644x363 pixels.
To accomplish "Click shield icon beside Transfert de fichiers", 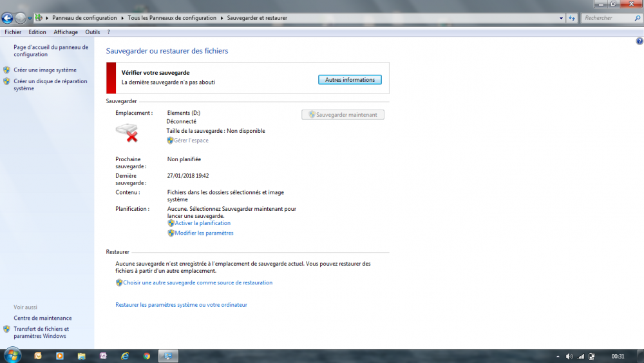I will click(x=6, y=329).
